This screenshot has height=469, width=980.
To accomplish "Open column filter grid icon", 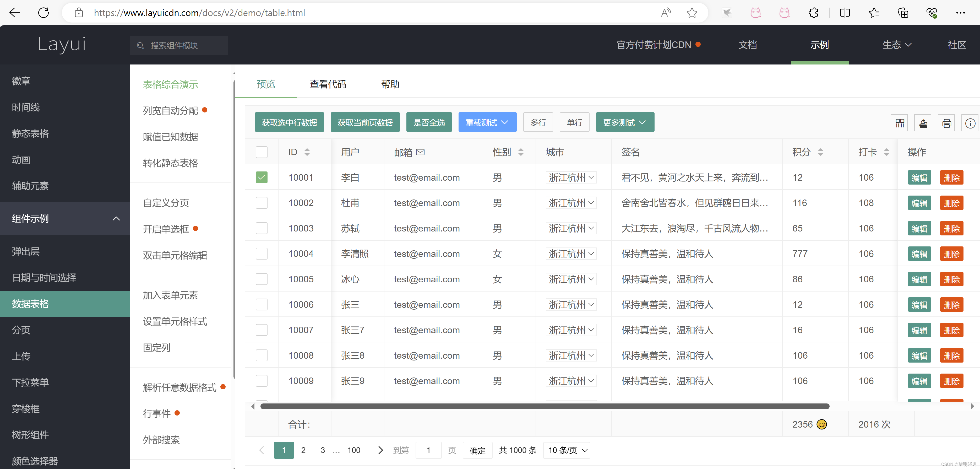I will coord(900,123).
